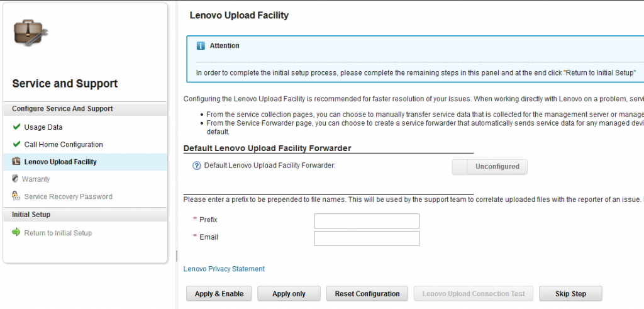The image size is (644, 309).
Task: Focus the Email input field
Action: tap(367, 239)
